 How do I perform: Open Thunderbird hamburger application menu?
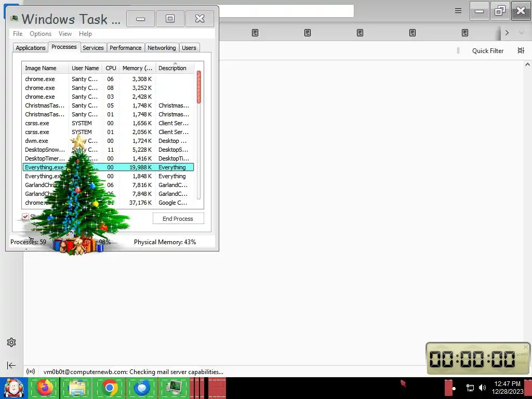pyautogui.click(x=458, y=11)
